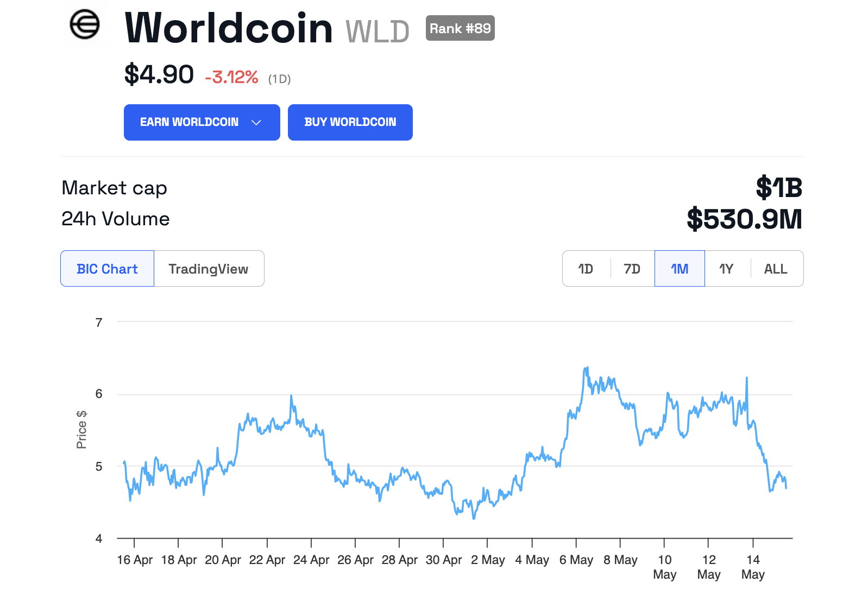The height and width of the screenshot is (608, 868).
Task: Switch to the BIC Chart tab
Action: point(107,269)
